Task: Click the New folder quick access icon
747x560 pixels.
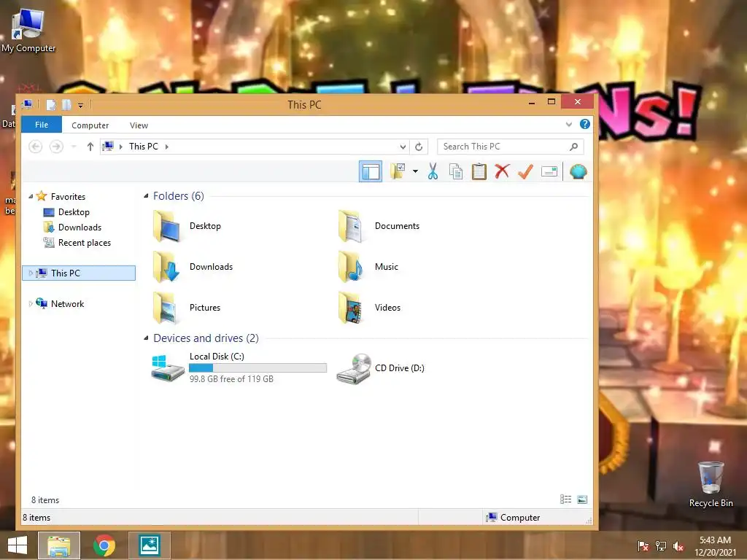Action: coord(66,105)
